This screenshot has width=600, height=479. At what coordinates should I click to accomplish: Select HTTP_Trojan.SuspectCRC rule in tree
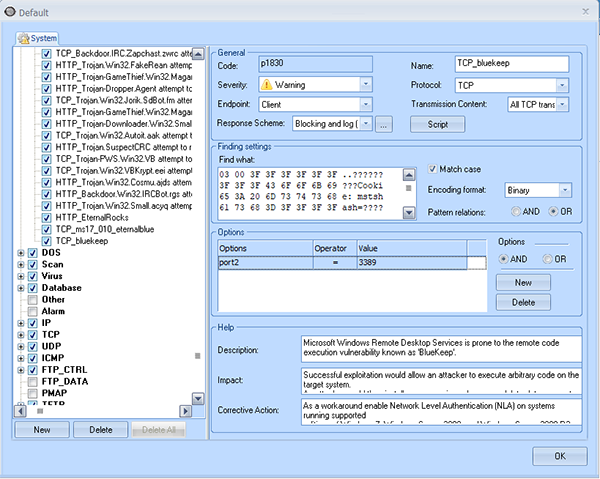point(124,147)
